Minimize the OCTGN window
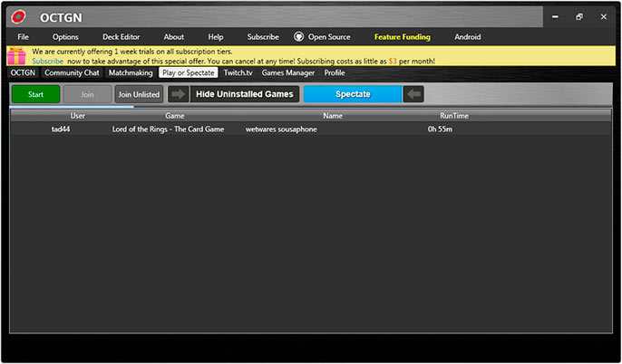 pos(555,16)
